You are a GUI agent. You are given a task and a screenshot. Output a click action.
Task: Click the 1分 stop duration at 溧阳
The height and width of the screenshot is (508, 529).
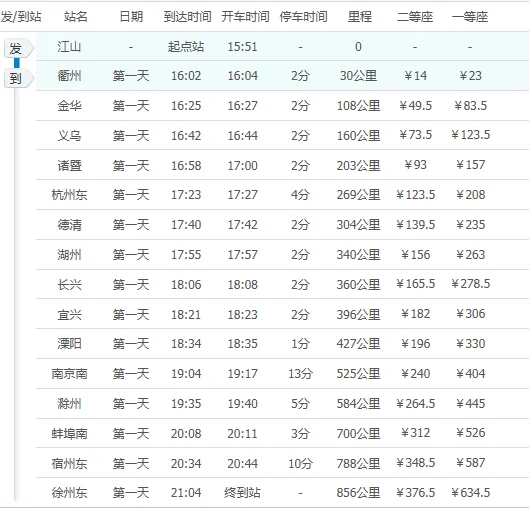(300, 344)
